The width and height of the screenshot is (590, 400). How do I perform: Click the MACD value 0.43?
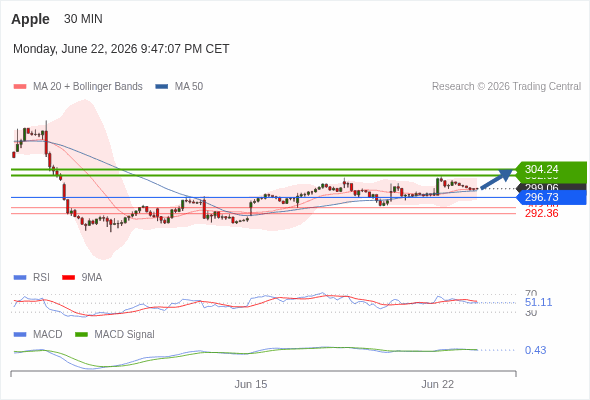tap(535, 350)
